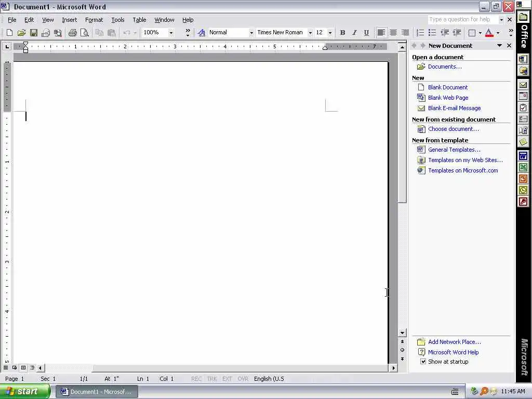Open the Style dropdown showing Normal
The image size is (532, 399).
pos(251,33)
